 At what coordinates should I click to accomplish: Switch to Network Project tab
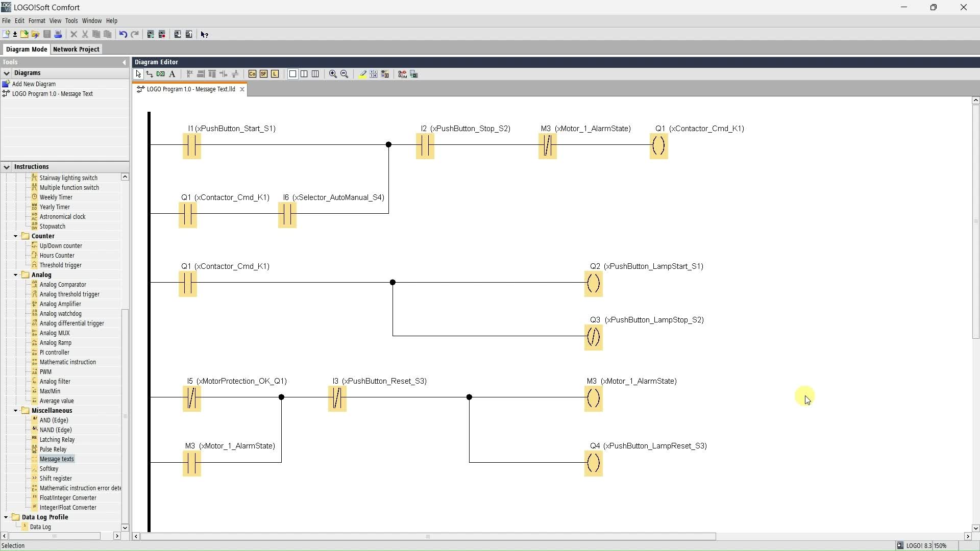point(76,49)
